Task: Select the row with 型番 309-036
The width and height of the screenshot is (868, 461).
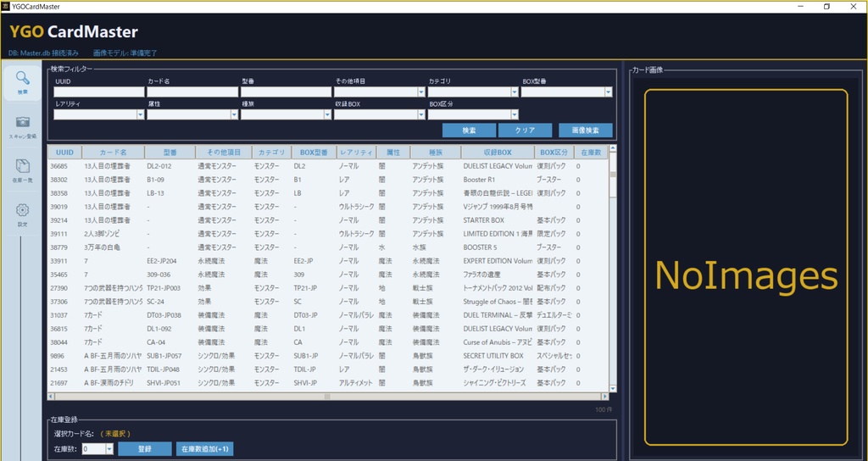Action: (328, 275)
